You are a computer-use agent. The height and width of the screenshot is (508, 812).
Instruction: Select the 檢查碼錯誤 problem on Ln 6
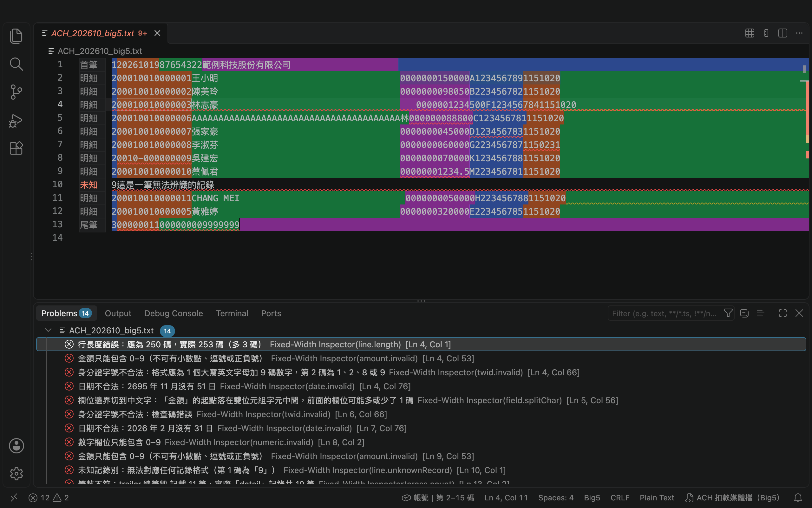421,414
